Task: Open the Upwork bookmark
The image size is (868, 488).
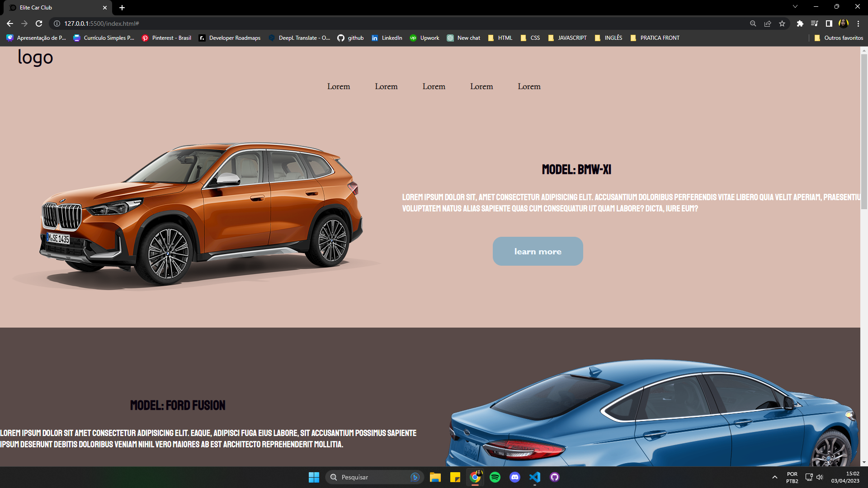Action: click(424, 38)
